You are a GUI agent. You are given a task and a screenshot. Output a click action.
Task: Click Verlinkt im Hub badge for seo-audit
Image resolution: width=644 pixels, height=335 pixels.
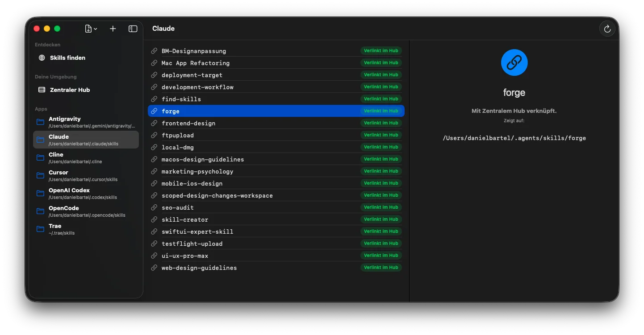tap(381, 207)
